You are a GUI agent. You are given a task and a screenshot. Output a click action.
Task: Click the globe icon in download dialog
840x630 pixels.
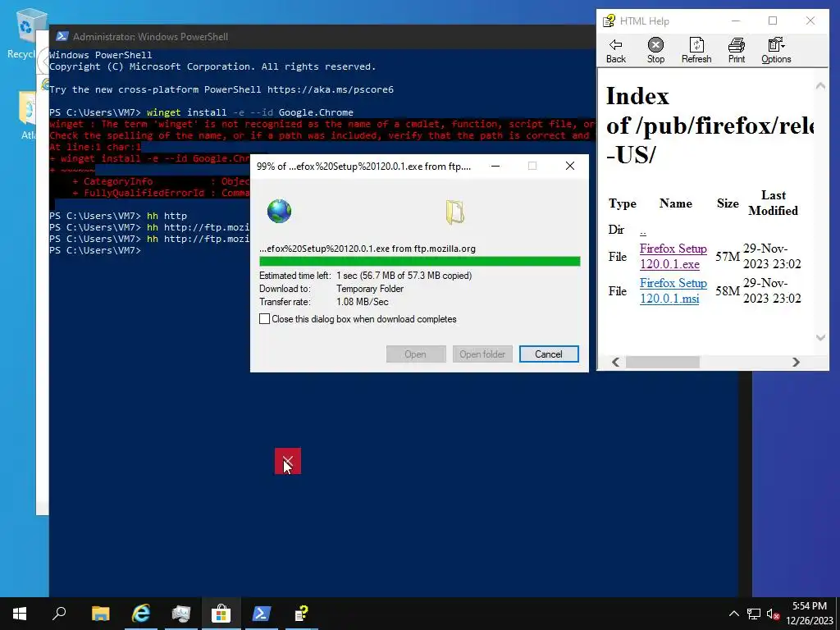point(280,211)
